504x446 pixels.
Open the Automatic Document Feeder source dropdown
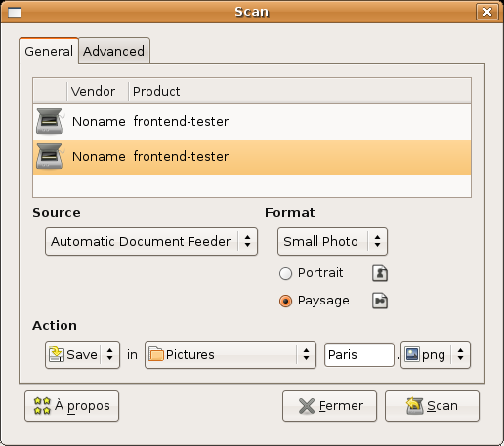151,241
